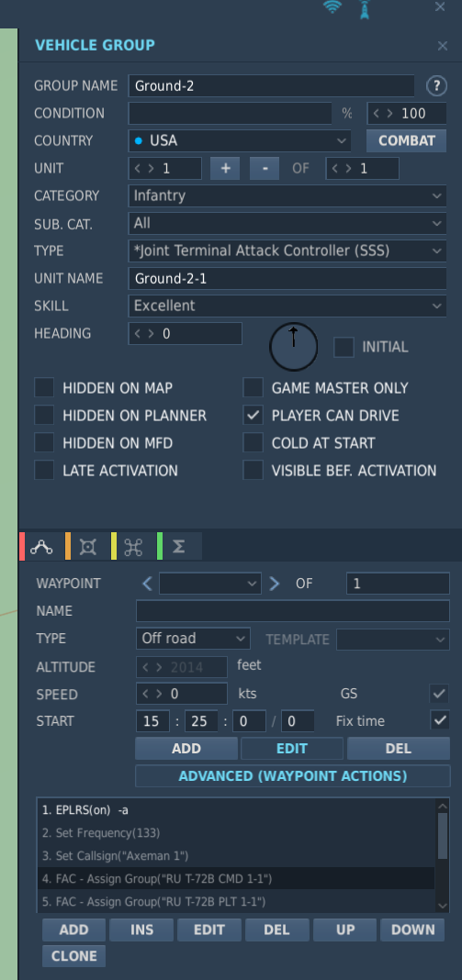The image size is (462, 980).
Task: Toggle the GS speed checkbox
Action: tap(439, 693)
